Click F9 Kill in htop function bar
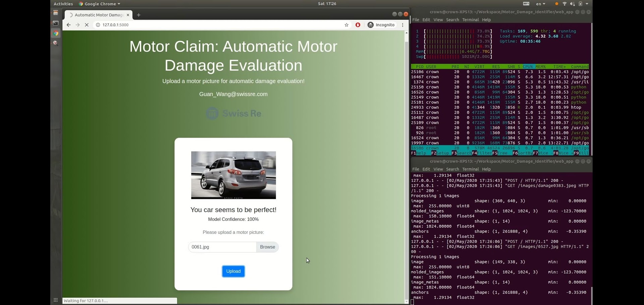The image size is (644, 305). [581, 153]
